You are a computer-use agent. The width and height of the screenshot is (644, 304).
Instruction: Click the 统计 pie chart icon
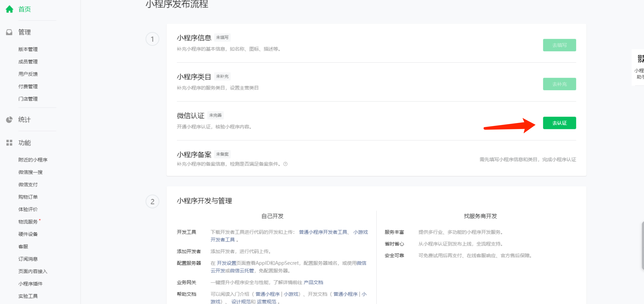click(9, 120)
